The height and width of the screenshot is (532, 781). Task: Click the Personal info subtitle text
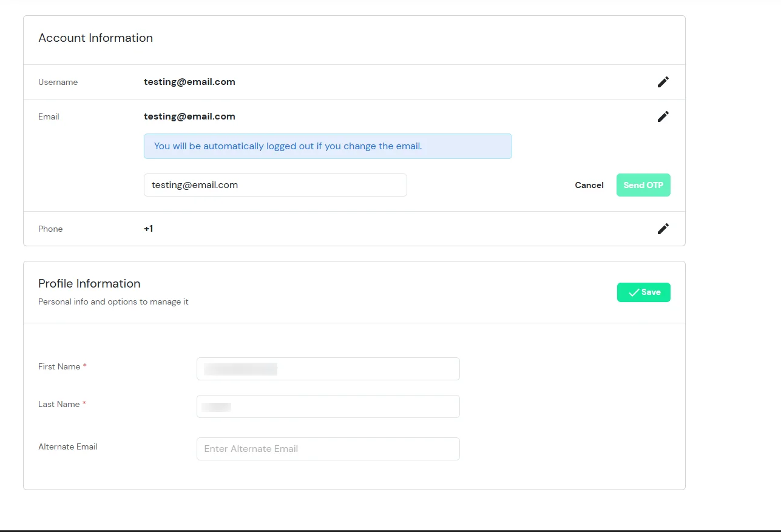click(x=113, y=301)
